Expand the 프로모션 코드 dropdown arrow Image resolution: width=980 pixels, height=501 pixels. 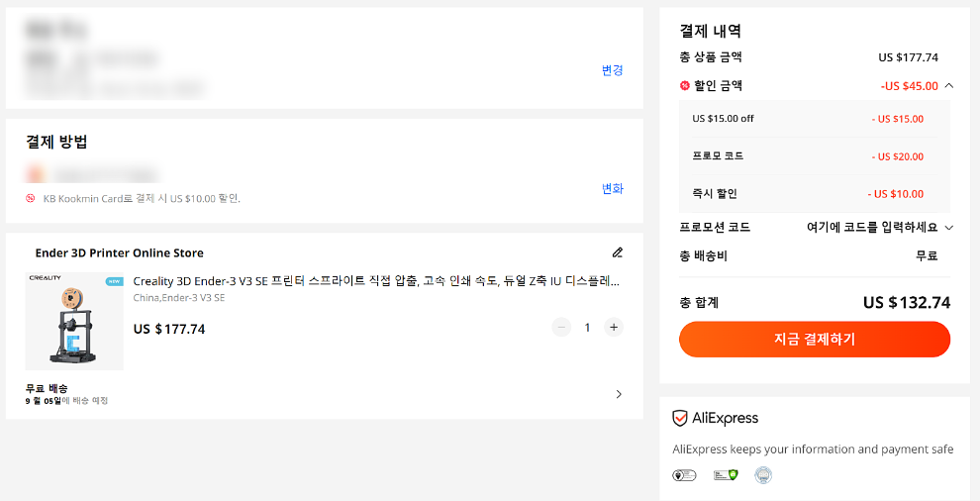(x=949, y=228)
